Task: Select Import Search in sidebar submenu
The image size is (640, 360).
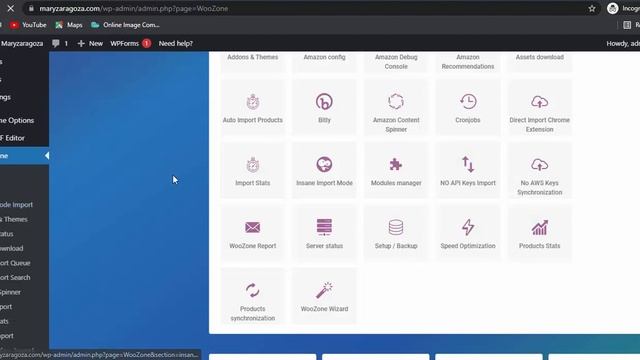Action: click(15, 278)
